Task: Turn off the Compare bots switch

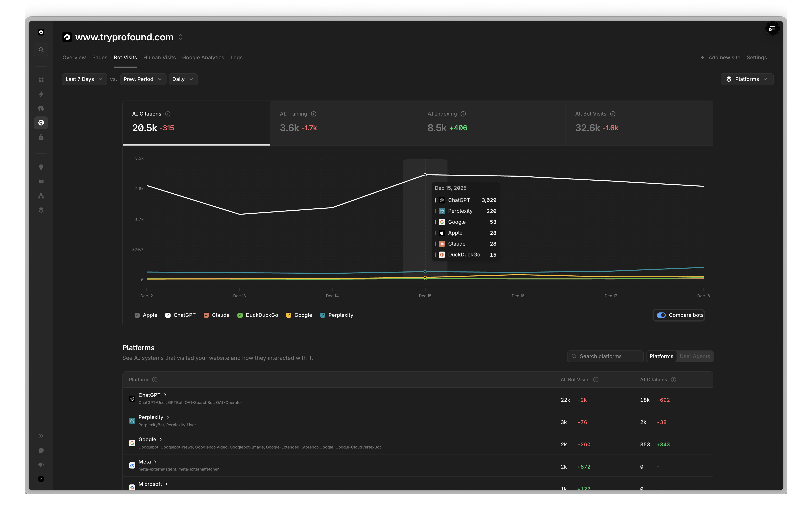Action: pos(661,315)
